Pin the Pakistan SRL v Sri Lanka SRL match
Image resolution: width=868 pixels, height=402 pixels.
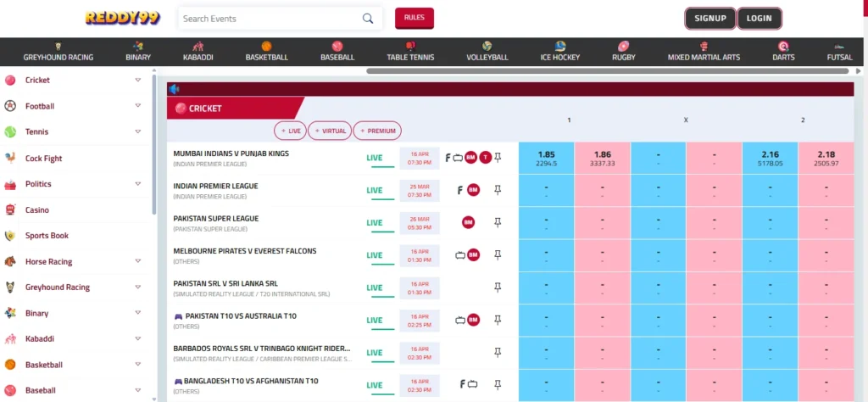click(x=498, y=288)
